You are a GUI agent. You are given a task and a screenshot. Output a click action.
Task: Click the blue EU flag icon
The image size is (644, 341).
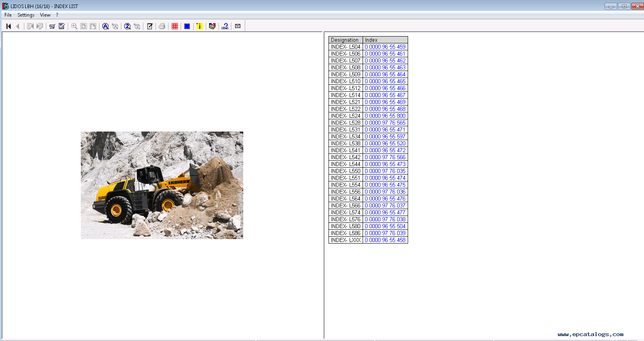click(187, 26)
